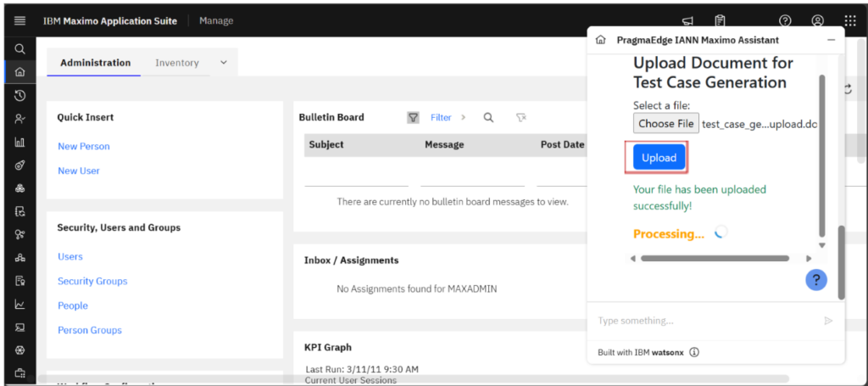This screenshot has width=868, height=386.
Task: Open the hamburger navigation menu
Action: 20,20
